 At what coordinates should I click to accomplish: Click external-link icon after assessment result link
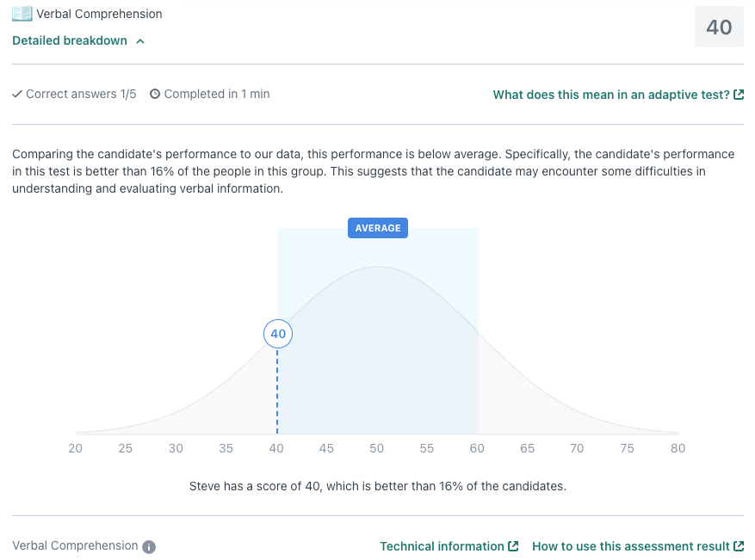pos(739,546)
